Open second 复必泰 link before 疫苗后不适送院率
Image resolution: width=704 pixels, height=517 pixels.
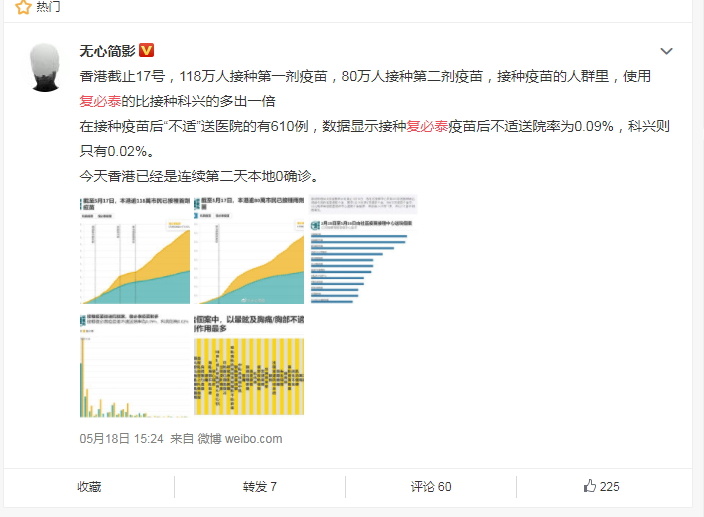(x=427, y=126)
